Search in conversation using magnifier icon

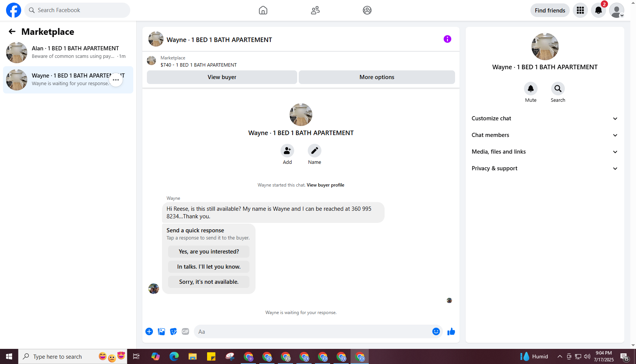point(558,89)
